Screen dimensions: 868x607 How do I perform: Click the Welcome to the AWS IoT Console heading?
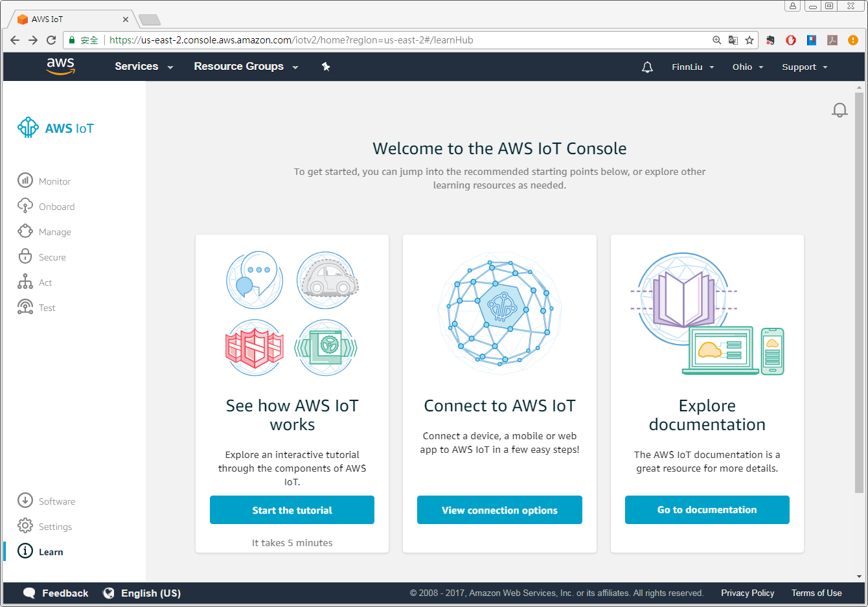click(x=499, y=148)
